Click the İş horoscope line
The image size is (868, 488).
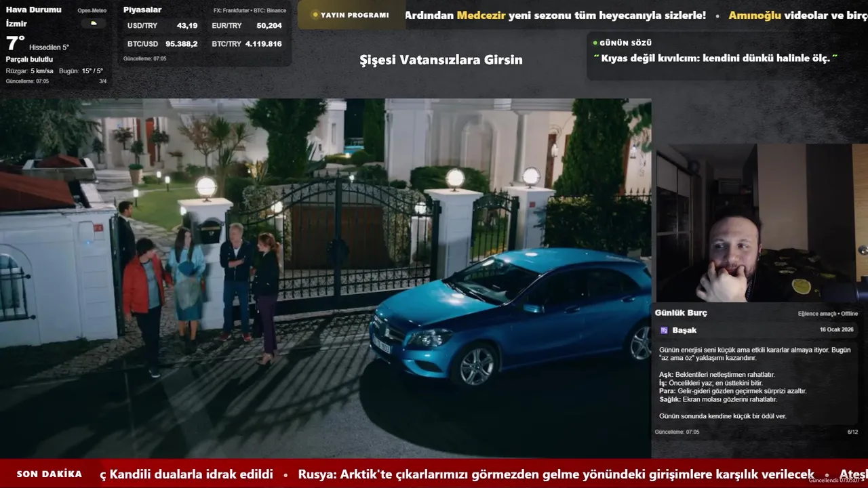tap(711, 383)
